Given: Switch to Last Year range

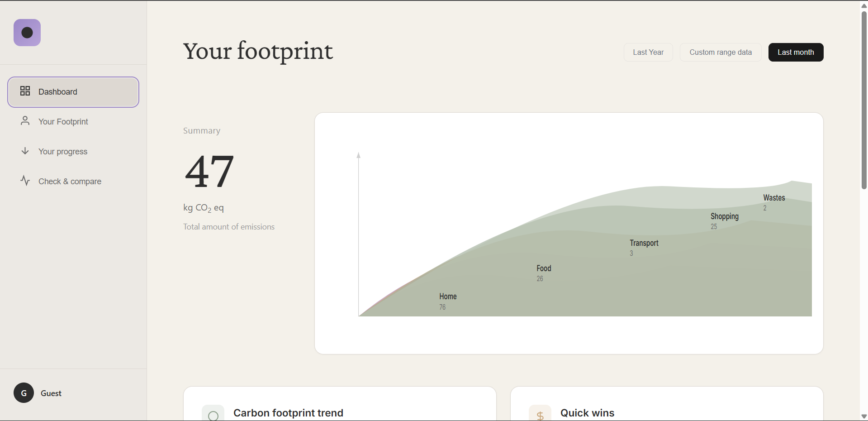Looking at the screenshot, I should 648,53.
